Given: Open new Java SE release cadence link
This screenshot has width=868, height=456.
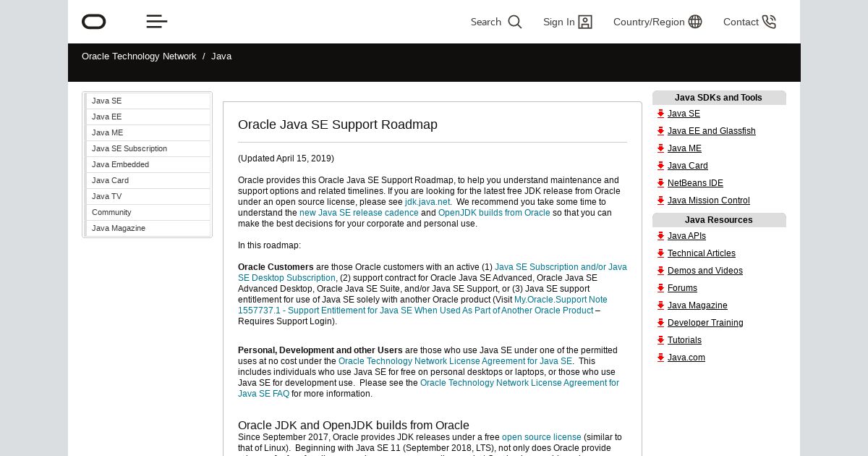Looking at the screenshot, I should click(359, 213).
